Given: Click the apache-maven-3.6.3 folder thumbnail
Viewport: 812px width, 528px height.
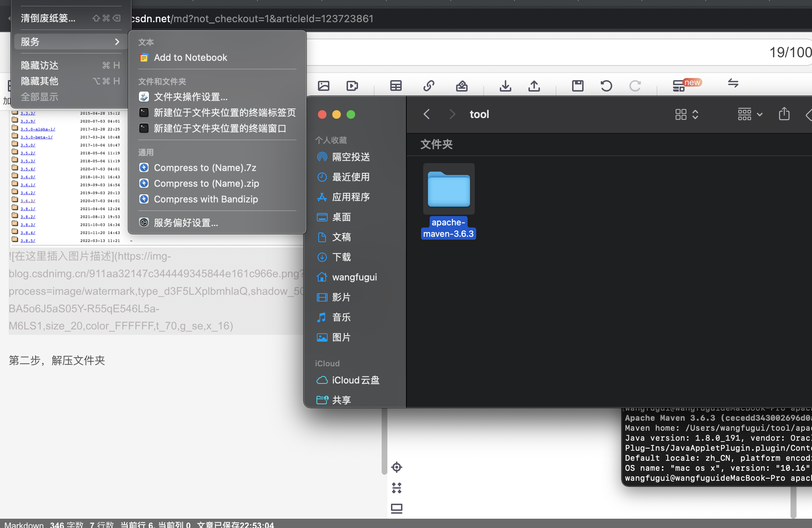Looking at the screenshot, I should [448, 189].
